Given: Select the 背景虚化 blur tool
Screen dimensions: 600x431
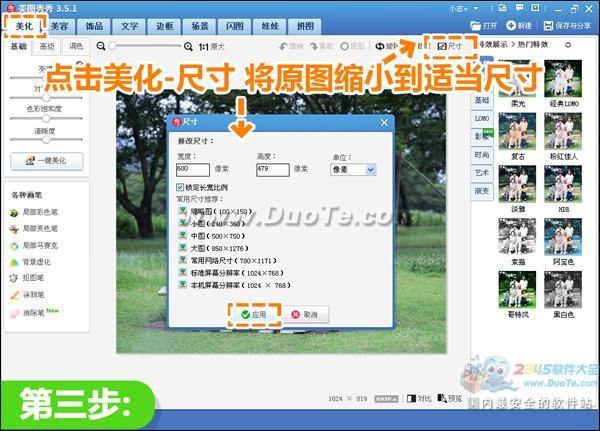Looking at the screenshot, I should pos(31,262).
